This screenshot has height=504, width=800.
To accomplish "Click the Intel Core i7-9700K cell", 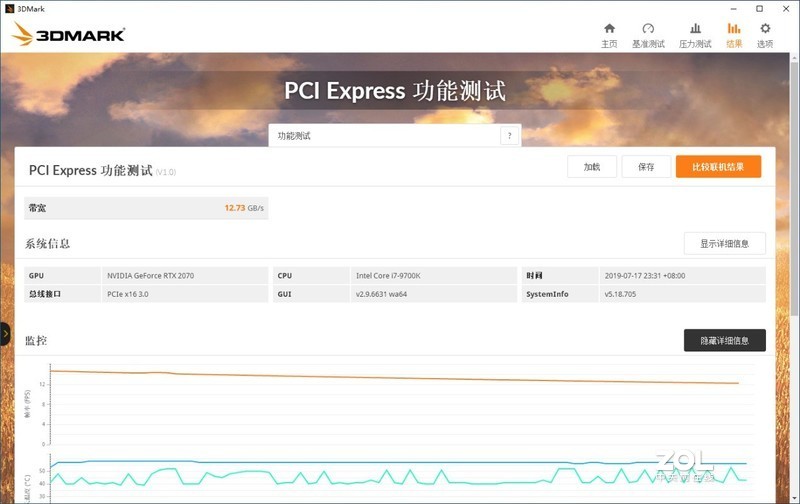I will [434, 275].
